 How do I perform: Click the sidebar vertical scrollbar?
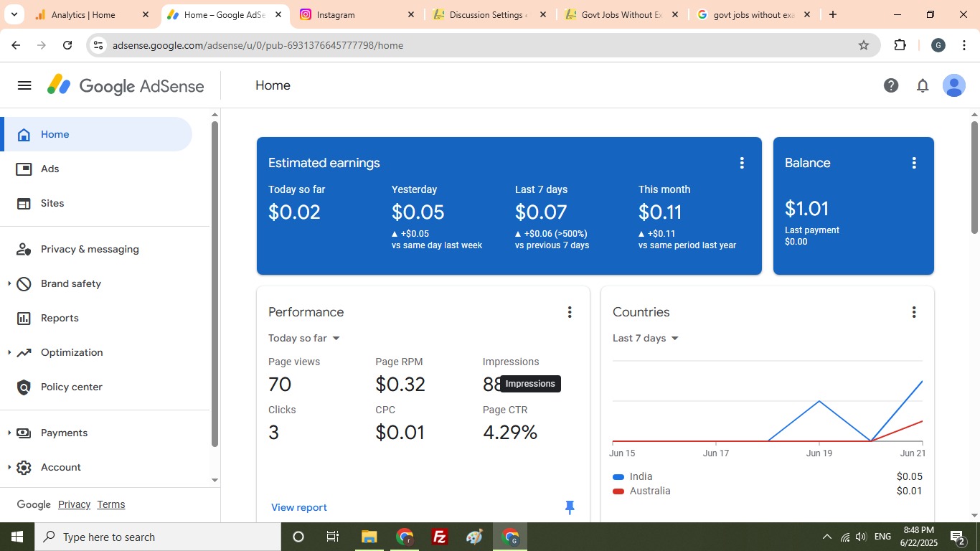[215, 283]
